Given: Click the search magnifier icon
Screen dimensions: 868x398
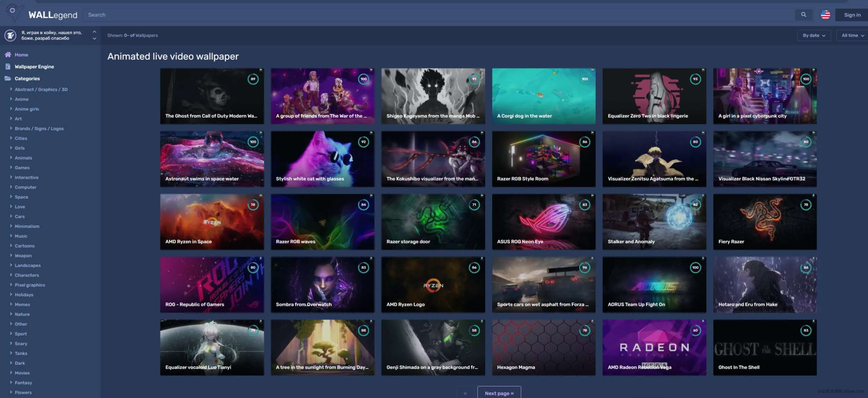Looking at the screenshot, I should [x=803, y=14].
